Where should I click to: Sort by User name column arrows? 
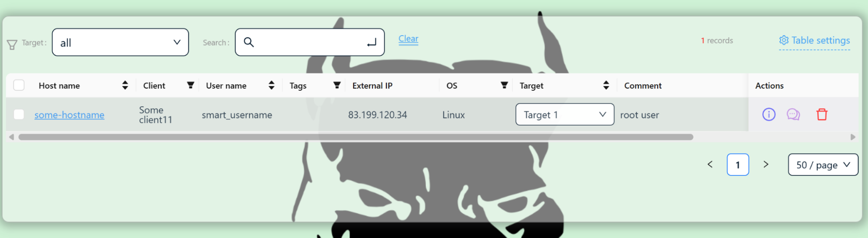(271, 85)
